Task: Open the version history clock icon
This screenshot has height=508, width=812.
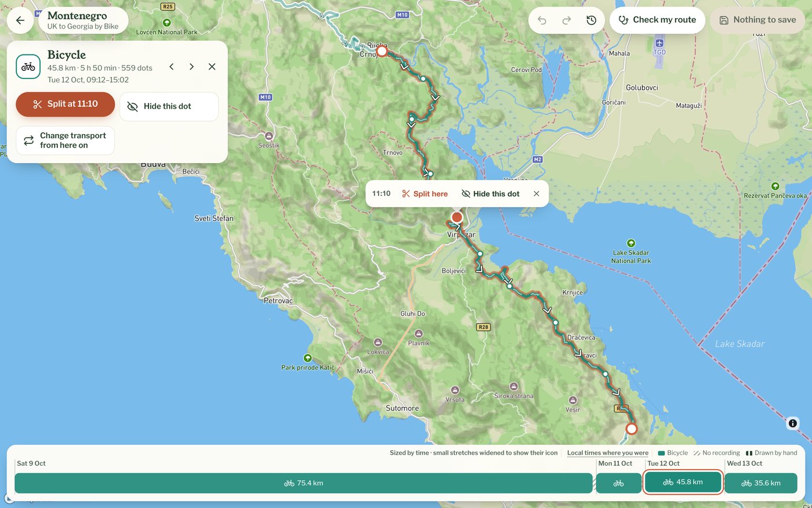Action: click(x=591, y=20)
